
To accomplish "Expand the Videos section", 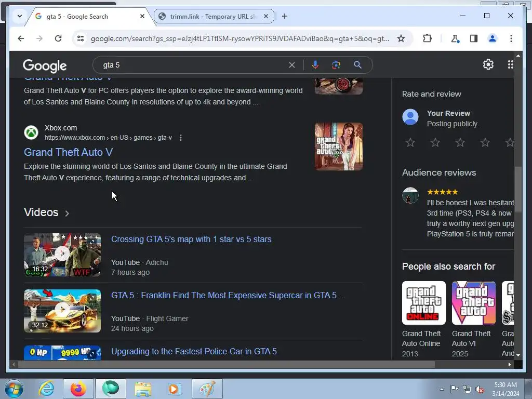I will (x=46, y=212).
